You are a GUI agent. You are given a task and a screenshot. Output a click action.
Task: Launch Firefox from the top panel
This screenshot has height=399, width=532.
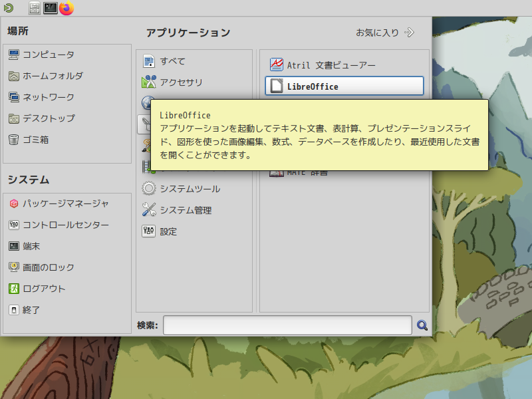pyautogui.click(x=66, y=8)
